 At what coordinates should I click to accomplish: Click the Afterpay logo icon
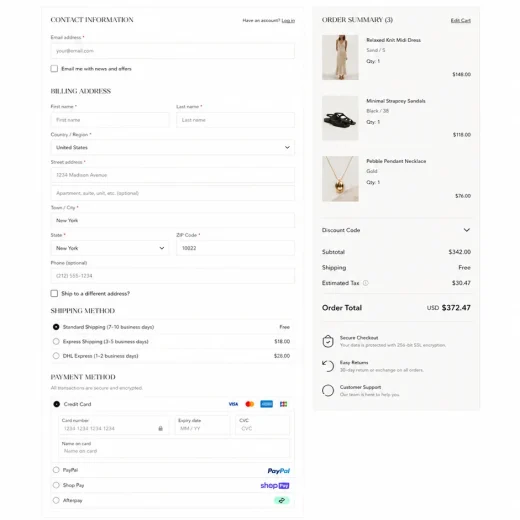[282, 500]
